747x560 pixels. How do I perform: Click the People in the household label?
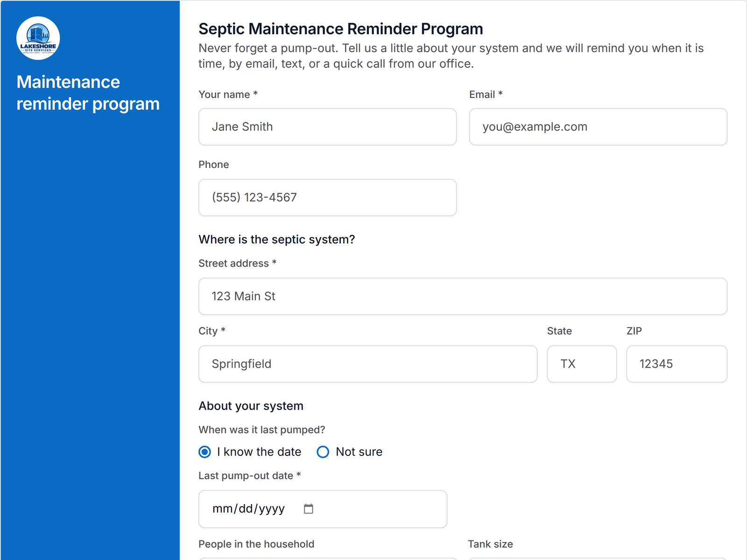pos(256,544)
